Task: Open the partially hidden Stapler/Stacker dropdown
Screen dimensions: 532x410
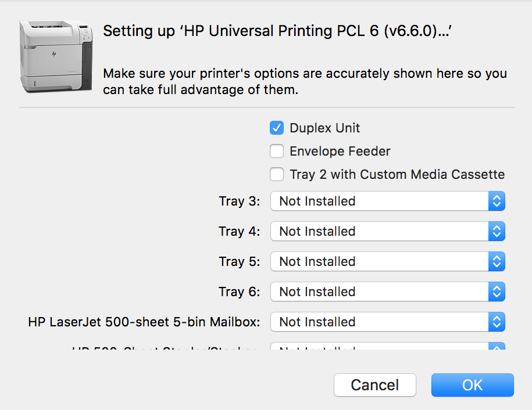Action: (387, 347)
